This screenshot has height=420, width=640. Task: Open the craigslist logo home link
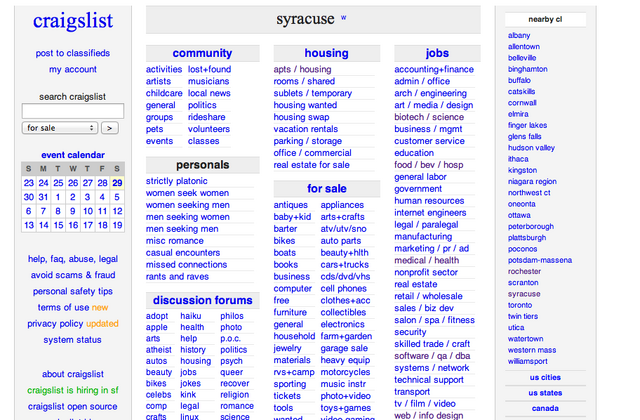73,20
